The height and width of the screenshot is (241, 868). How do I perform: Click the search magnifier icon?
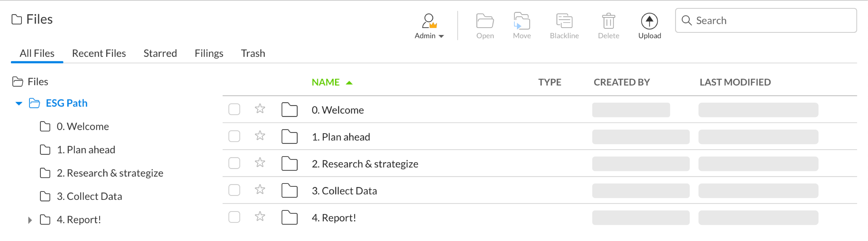(686, 21)
